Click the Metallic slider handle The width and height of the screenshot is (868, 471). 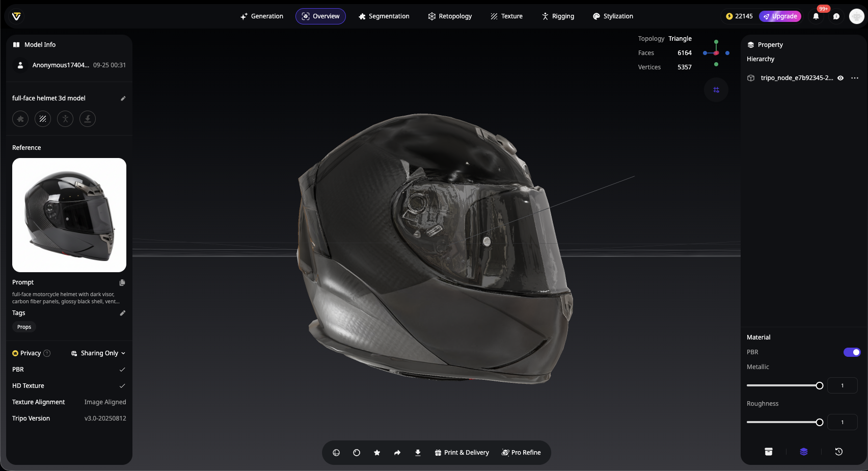(820, 386)
